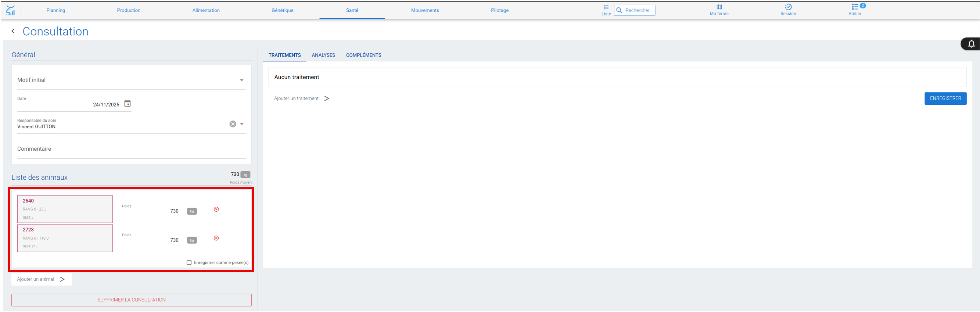The height and width of the screenshot is (312, 980).
Task: Open the Mouvements menu
Action: click(x=425, y=10)
